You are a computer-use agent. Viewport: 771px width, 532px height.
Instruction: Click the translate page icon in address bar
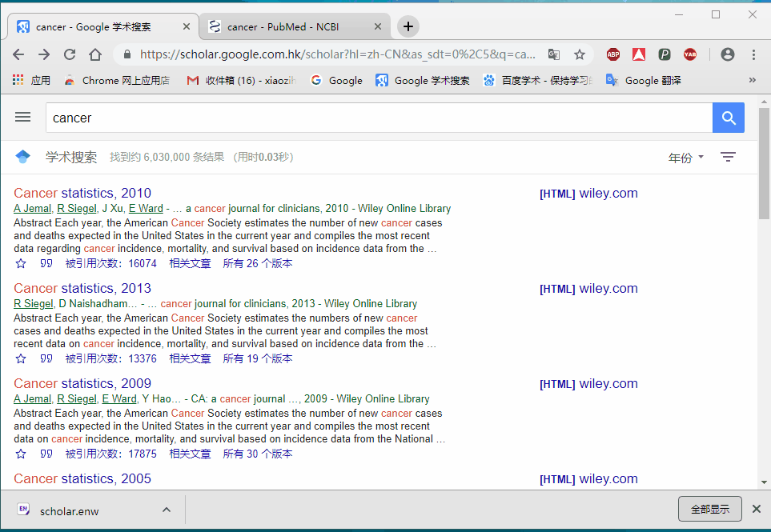point(554,54)
